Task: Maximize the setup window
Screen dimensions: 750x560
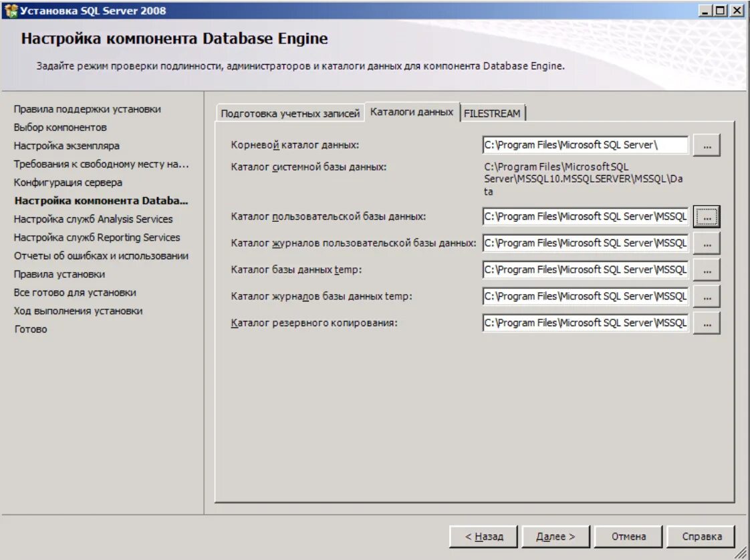Action: coord(720,11)
